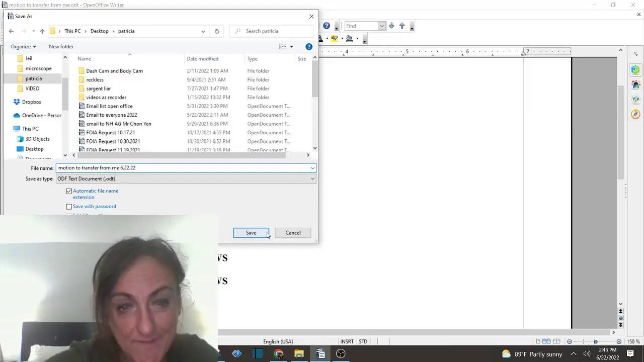Screen dimensions: 644x362
Task: Find next arrow in Find toolbar
Action: click(x=391, y=26)
